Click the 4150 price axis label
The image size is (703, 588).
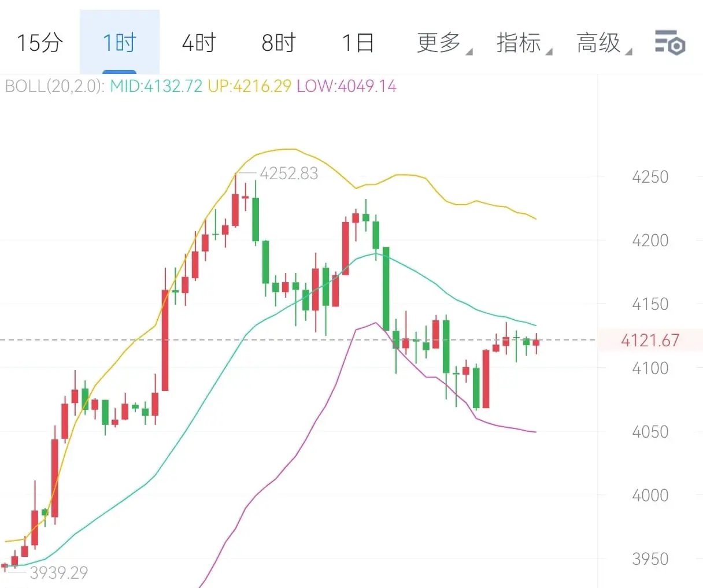click(x=650, y=304)
